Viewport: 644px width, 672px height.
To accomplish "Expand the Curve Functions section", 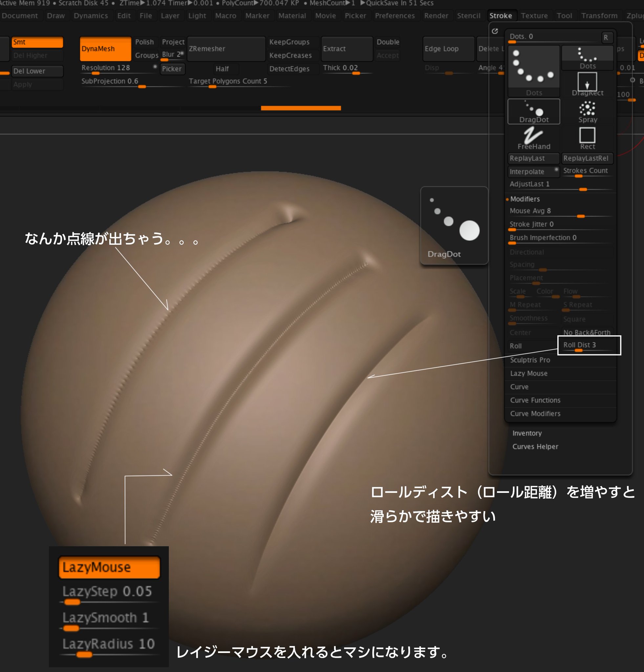I will point(535,400).
